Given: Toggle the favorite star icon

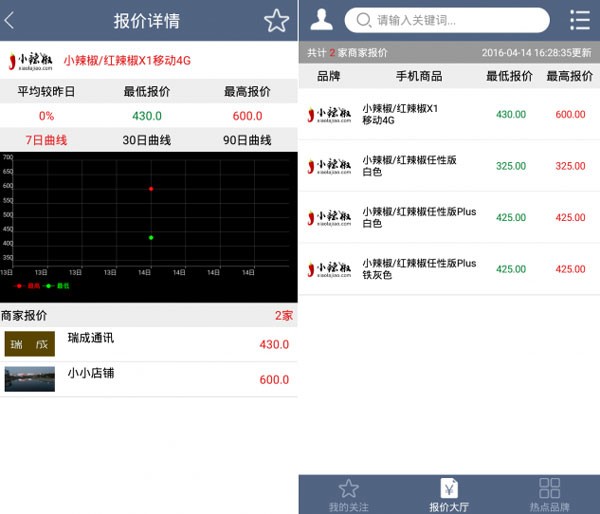Looking at the screenshot, I should 276,20.
